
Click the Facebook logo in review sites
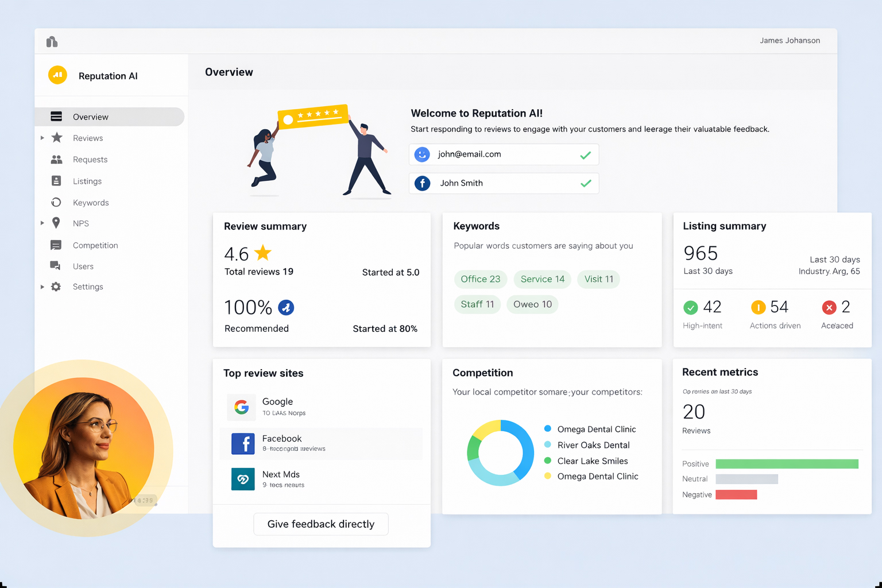(243, 443)
